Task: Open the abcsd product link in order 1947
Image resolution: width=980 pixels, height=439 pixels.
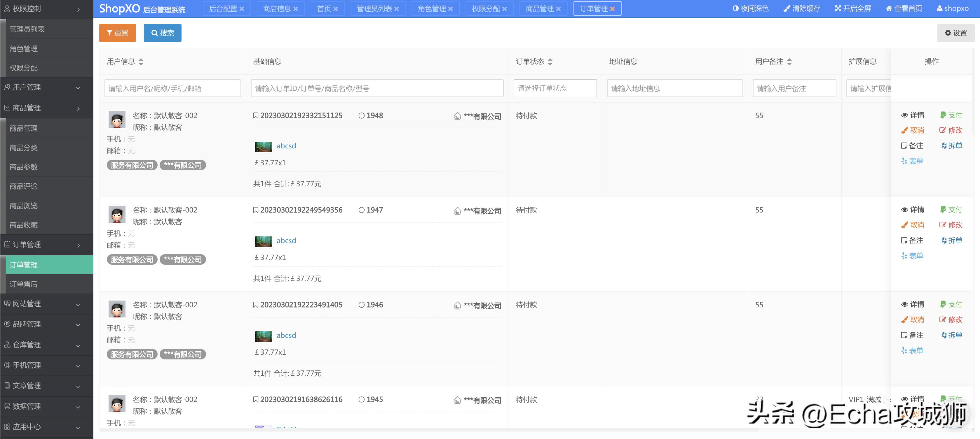Action: (286, 240)
